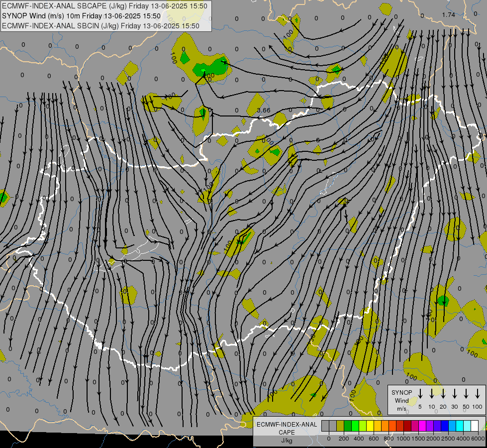
Task: Click the 1500 tick label on CAPE scale
Action: click(418, 439)
